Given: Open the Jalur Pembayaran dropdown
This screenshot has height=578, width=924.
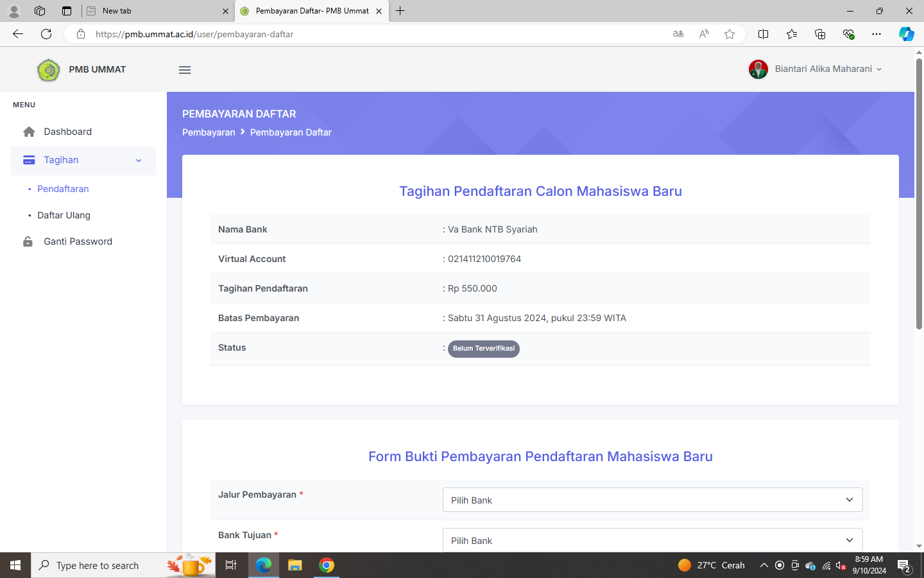Looking at the screenshot, I should click(652, 500).
